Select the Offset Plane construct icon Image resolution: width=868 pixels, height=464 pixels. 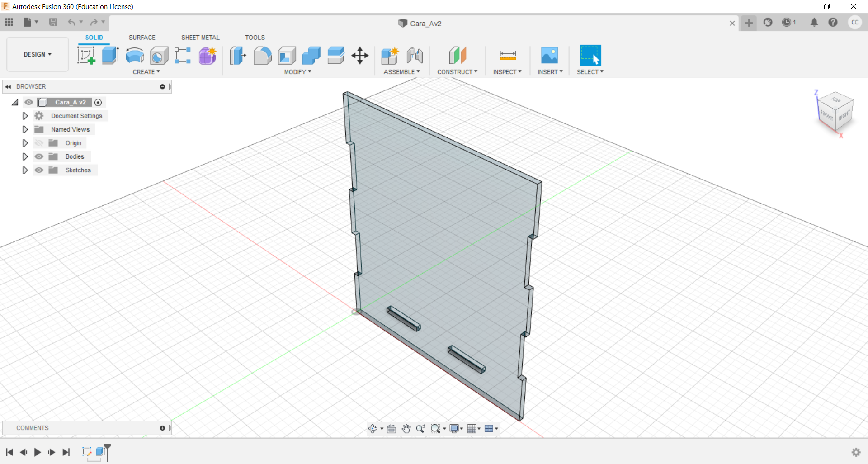tap(458, 56)
